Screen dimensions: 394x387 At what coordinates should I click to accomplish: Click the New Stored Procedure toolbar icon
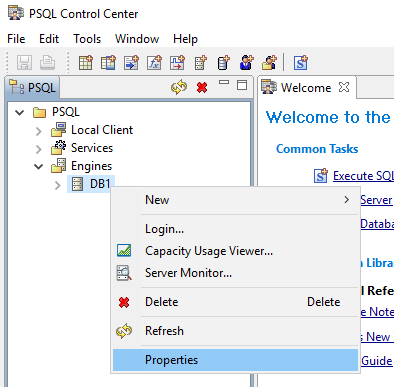click(x=131, y=62)
